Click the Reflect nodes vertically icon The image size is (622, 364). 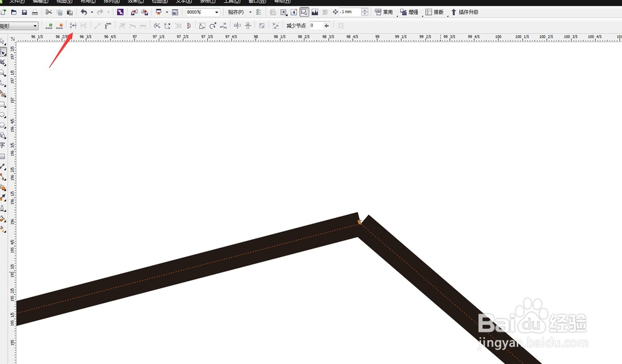(x=248, y=25)
